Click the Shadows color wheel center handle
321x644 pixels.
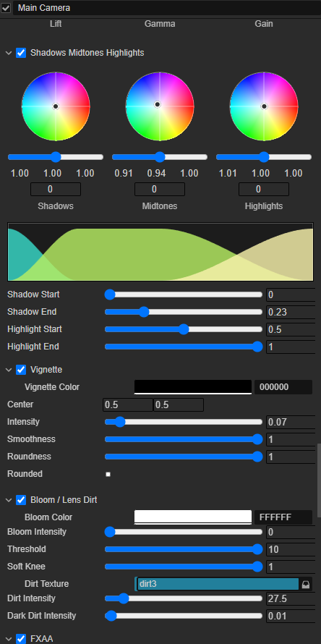(56, 106)
